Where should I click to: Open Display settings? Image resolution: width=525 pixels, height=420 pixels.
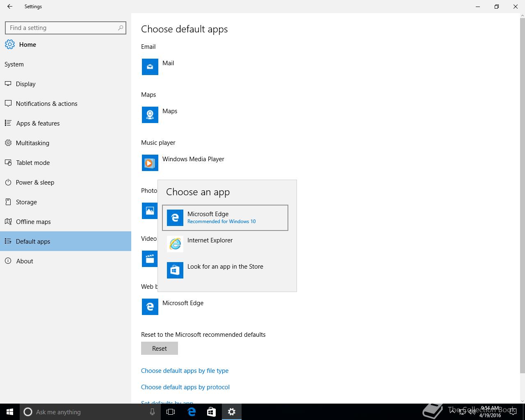(66, 84)
